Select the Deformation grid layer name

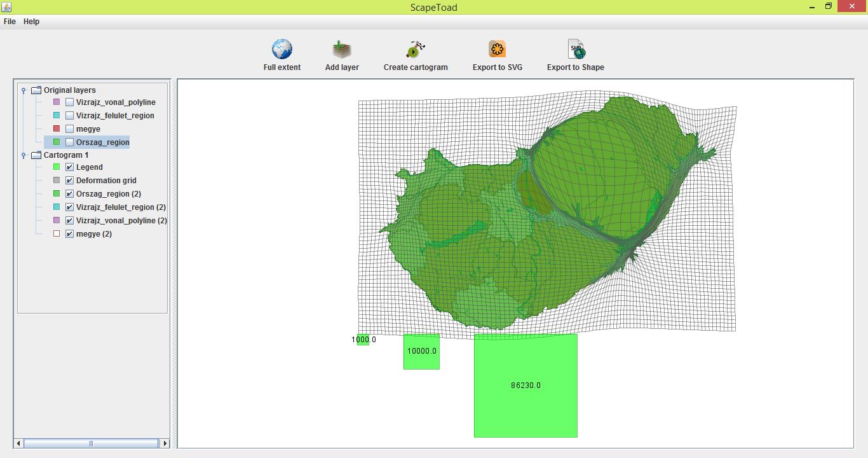pyautogui.click(x=106, y=181)
